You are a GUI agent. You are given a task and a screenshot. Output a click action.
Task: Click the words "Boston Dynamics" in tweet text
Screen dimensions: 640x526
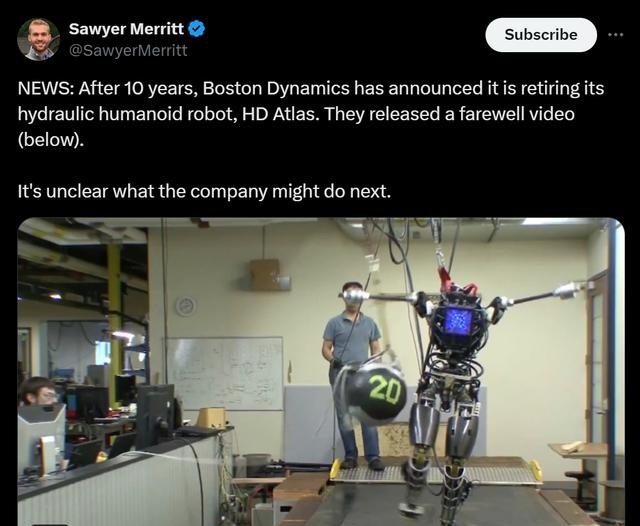[276, 88]
